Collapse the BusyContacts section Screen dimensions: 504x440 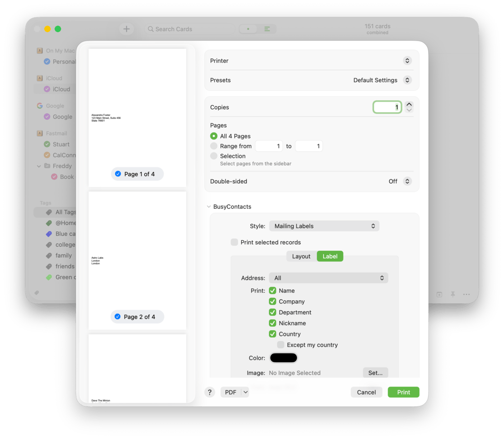coord(208,206)
